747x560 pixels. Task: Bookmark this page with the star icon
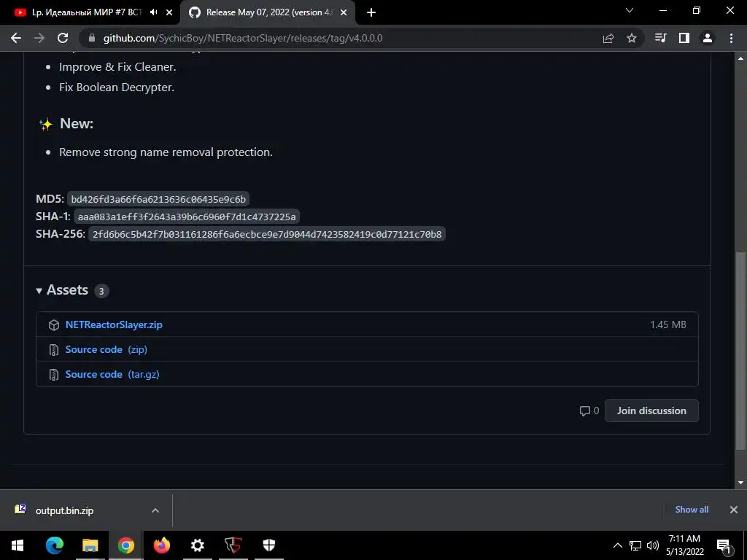coord(632,38)
